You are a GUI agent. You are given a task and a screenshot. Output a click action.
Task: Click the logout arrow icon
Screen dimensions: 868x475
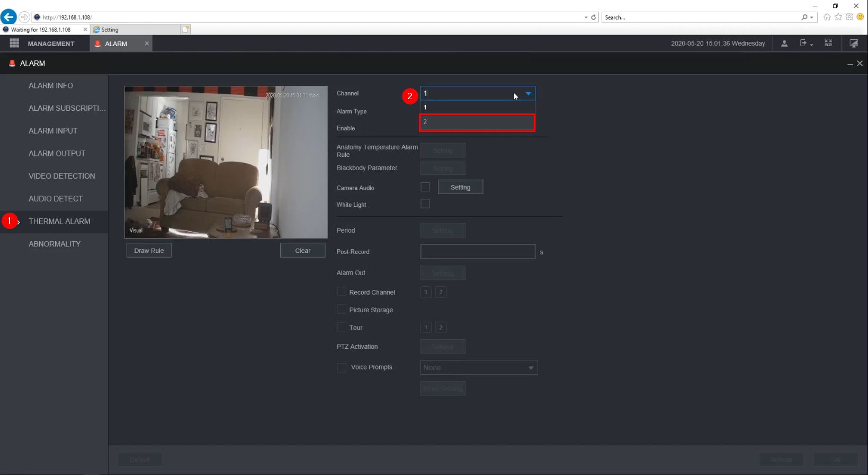[x=804, y=43]
